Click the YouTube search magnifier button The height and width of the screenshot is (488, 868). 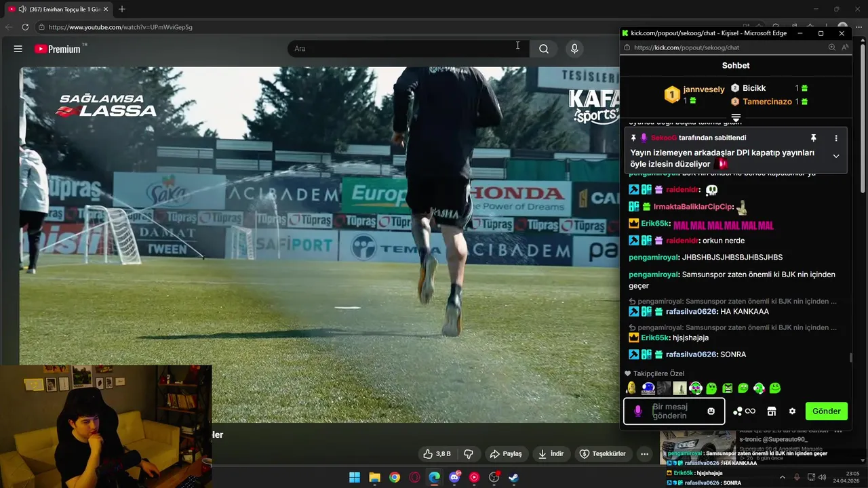[x=544, y=49]
